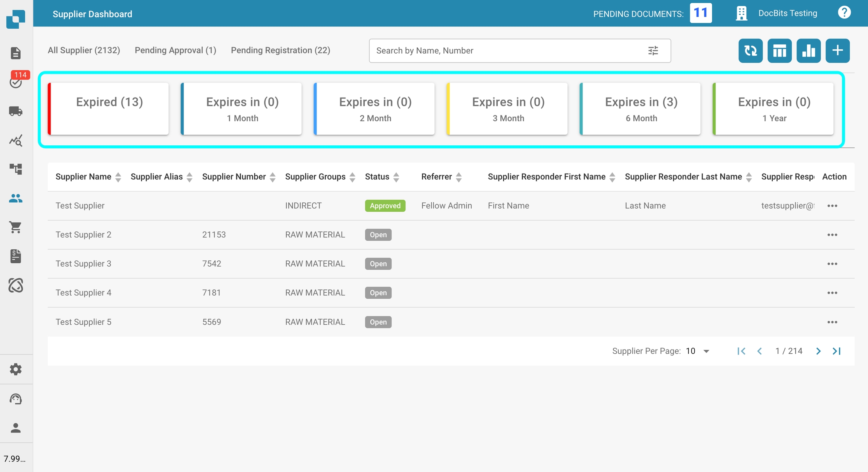This screenshot has height=472, width=868.
Task: Click the Expired (13) card
Action: [x=108, y=109]
